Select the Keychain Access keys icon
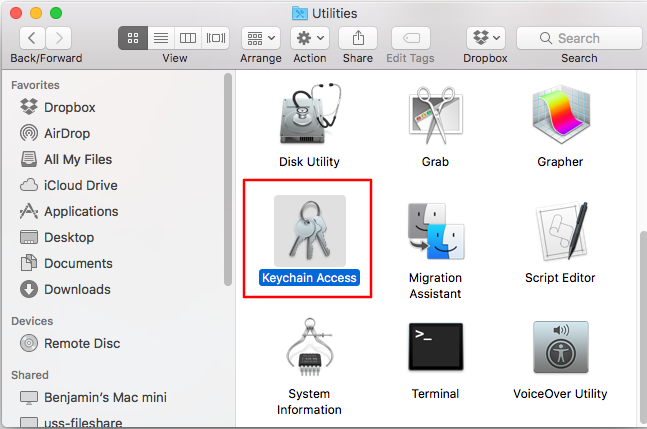Screen dimensions: 647x429 pyautogui.click(x=310, y=230)
